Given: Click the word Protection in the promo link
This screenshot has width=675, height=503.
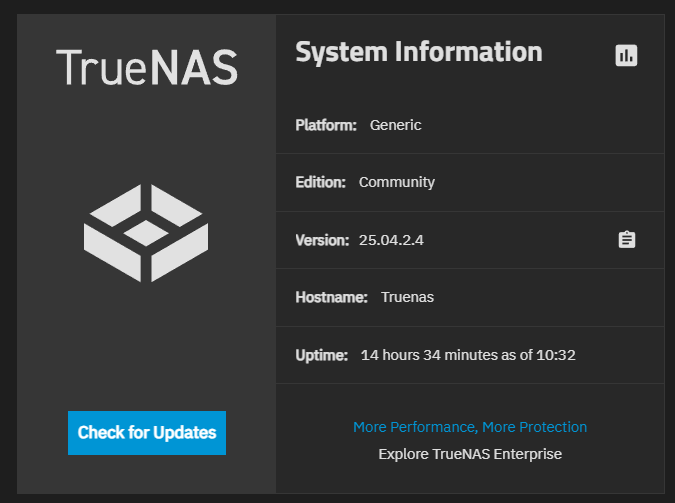Looking at the screenshot, I should 550,427.
